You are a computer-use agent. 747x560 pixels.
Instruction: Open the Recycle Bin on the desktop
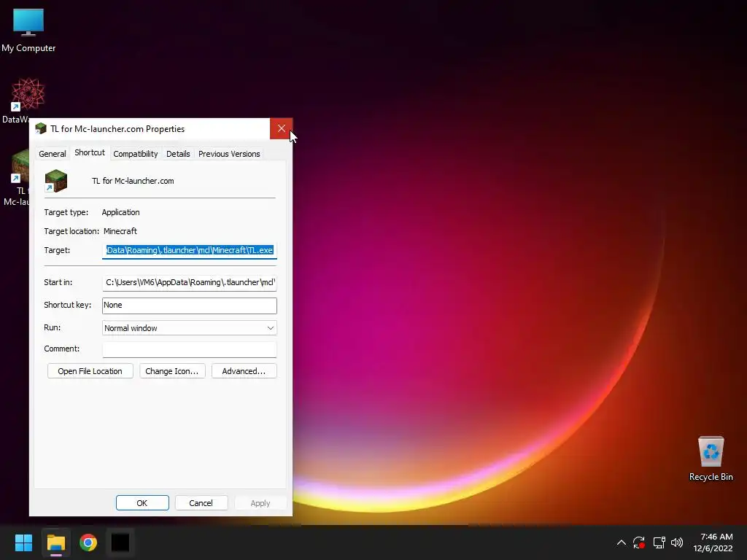pos(711,459)
